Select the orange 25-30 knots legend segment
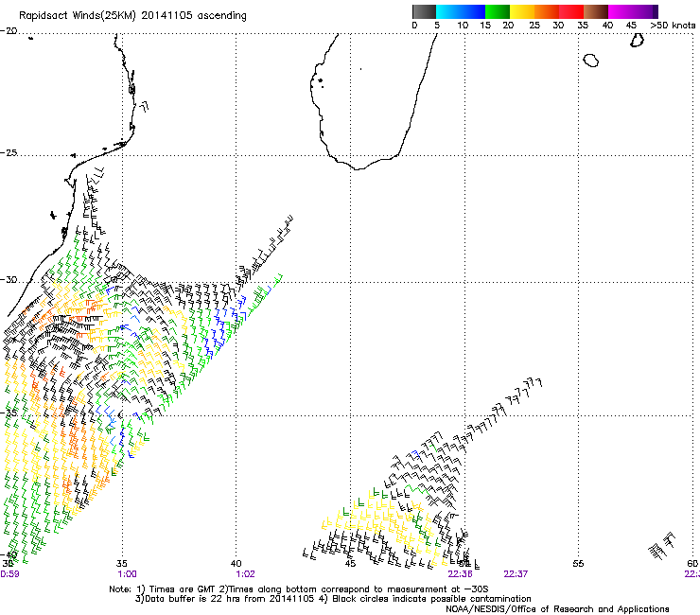700x615 pixels. pos(547,11)
